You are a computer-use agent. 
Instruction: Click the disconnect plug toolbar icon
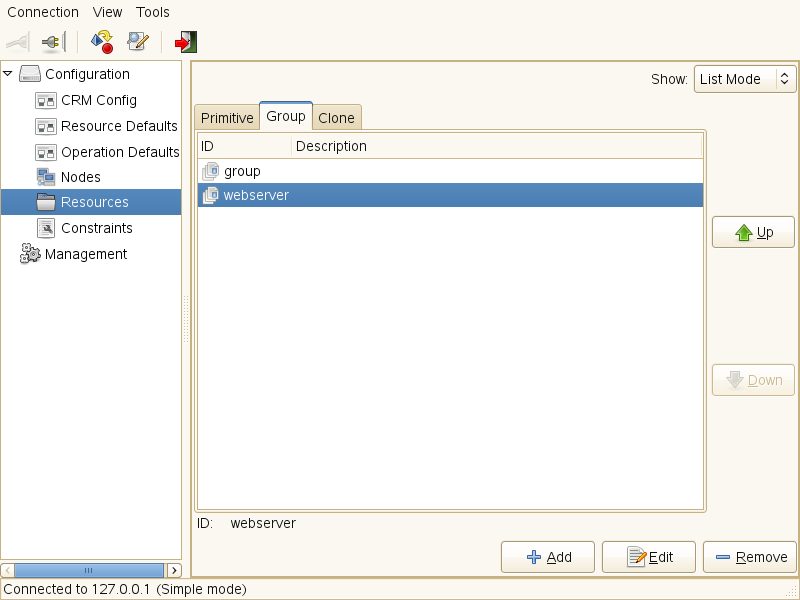(x=54, y=42)
